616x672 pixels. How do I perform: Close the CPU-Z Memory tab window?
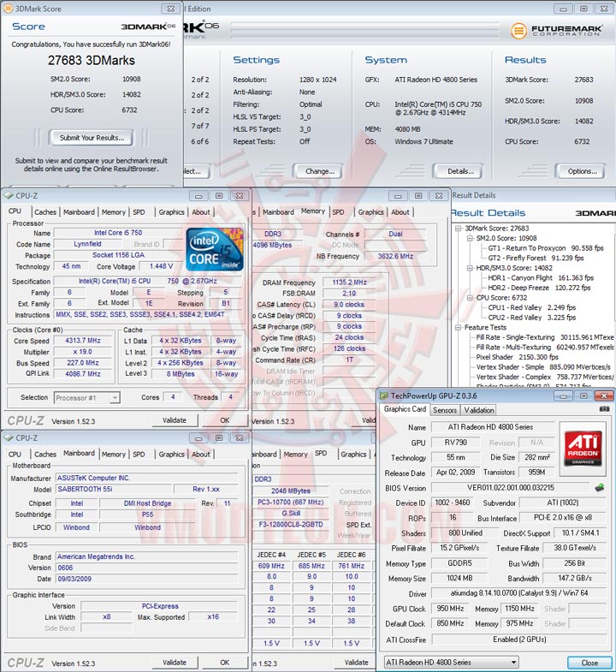tap(439, 196)
